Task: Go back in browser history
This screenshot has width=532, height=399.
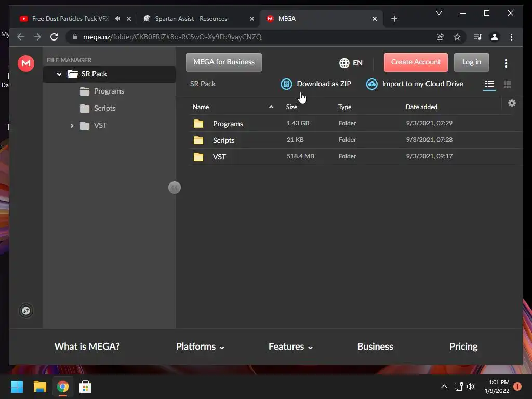Action: pyautogui.click(x=21, y=37)
